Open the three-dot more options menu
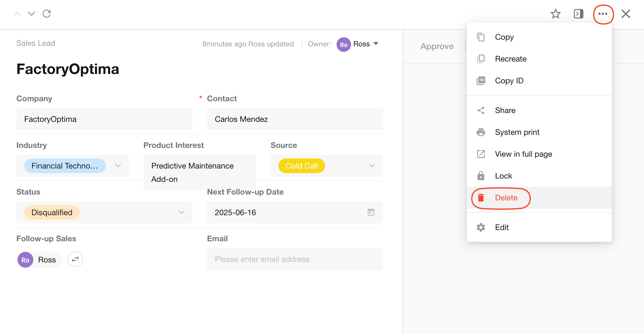This screenshot has width=644, height=334. 603,14
